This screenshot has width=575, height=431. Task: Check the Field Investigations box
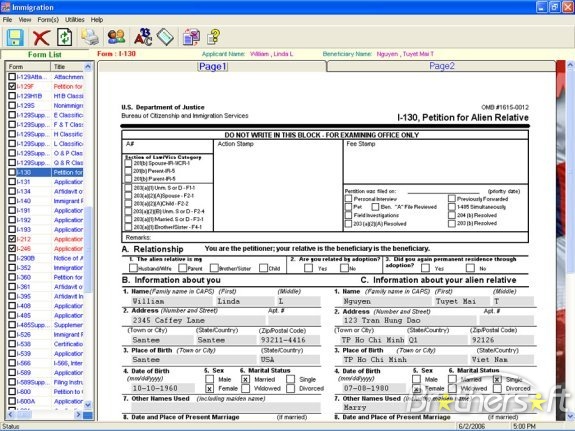click(348, 215)
